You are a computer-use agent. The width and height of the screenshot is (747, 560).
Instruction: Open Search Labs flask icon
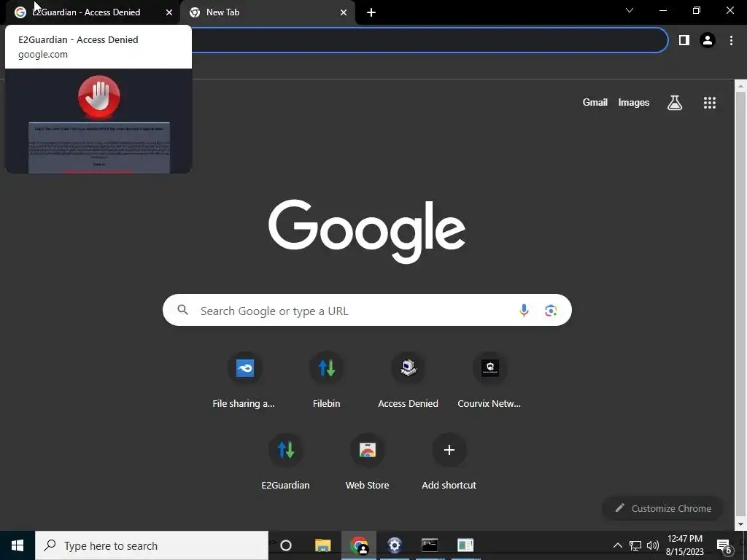[675, 102]
